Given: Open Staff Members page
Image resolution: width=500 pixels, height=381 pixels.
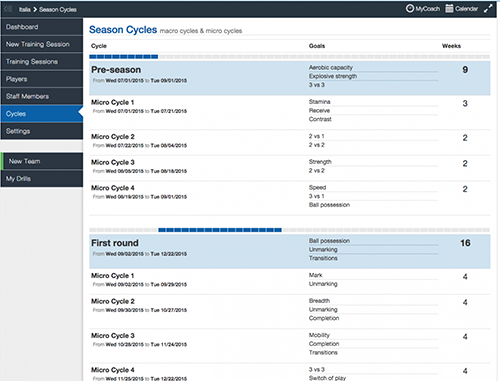Looking at the screenshot, I should point(42,96).
